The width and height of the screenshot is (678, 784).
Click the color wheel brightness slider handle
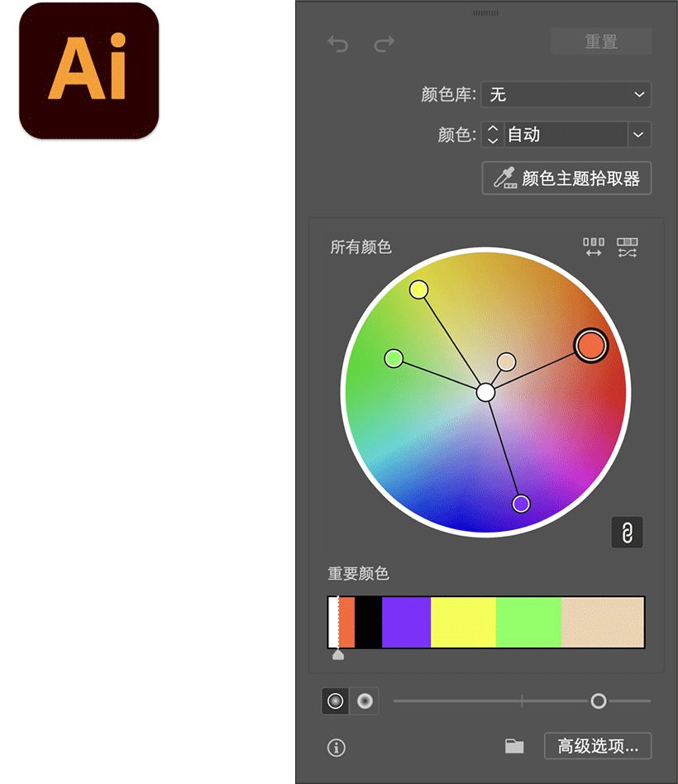click(598, 700)
